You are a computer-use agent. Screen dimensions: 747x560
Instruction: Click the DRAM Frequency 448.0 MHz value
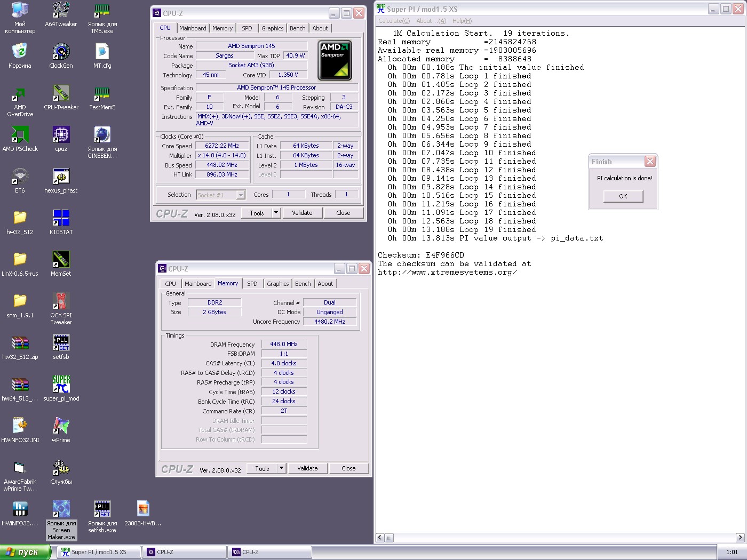coord(284,344)
